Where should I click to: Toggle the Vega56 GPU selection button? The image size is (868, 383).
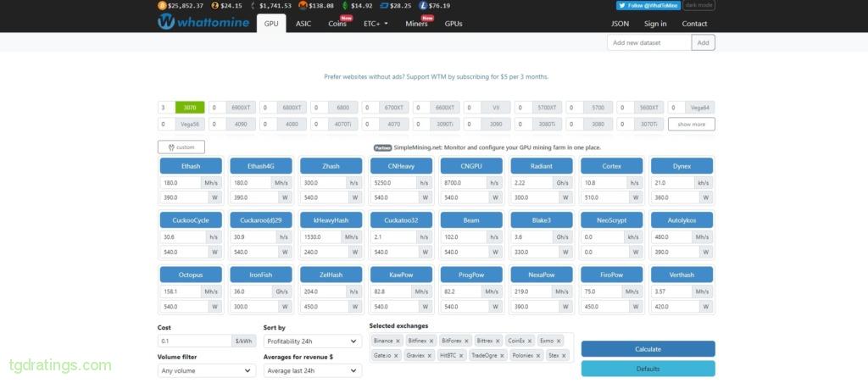pos(190,124)
